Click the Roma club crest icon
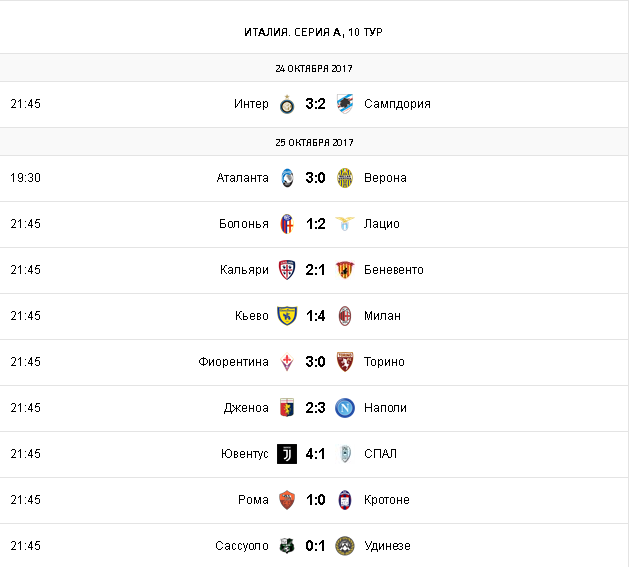This screenshot has width=629, height=567. point(287,500)
